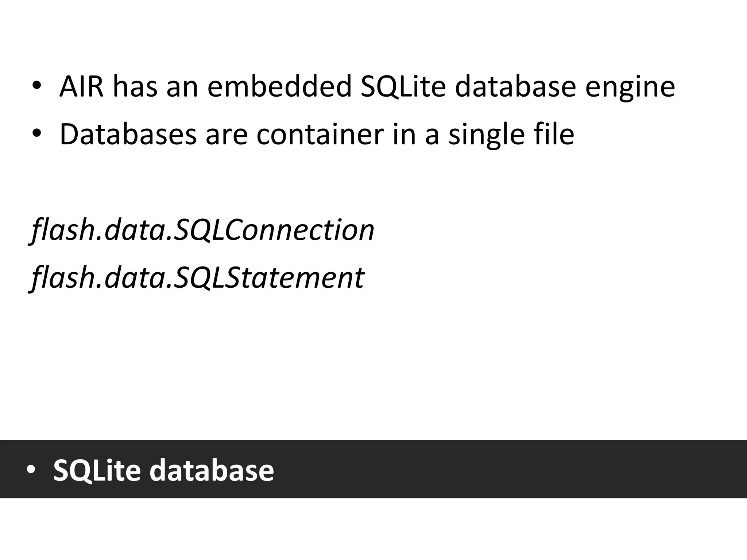
Task: Click the word "are" in second bullet
Action: 227,134
